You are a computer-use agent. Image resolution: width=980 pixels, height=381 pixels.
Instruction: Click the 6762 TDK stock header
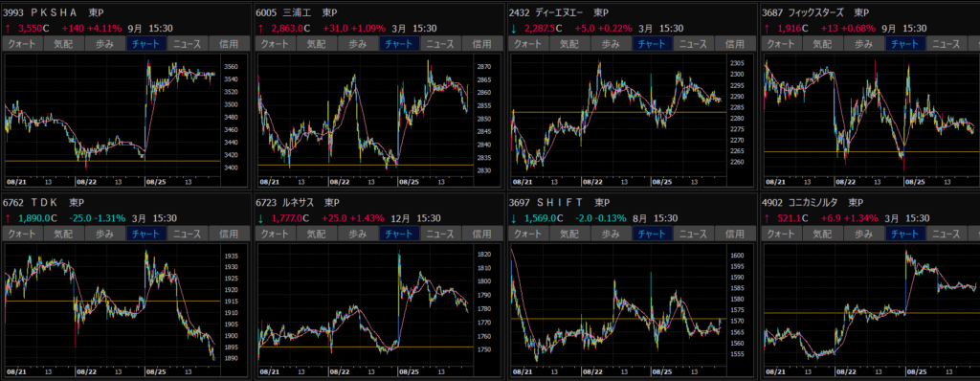(x=44, y=203)
